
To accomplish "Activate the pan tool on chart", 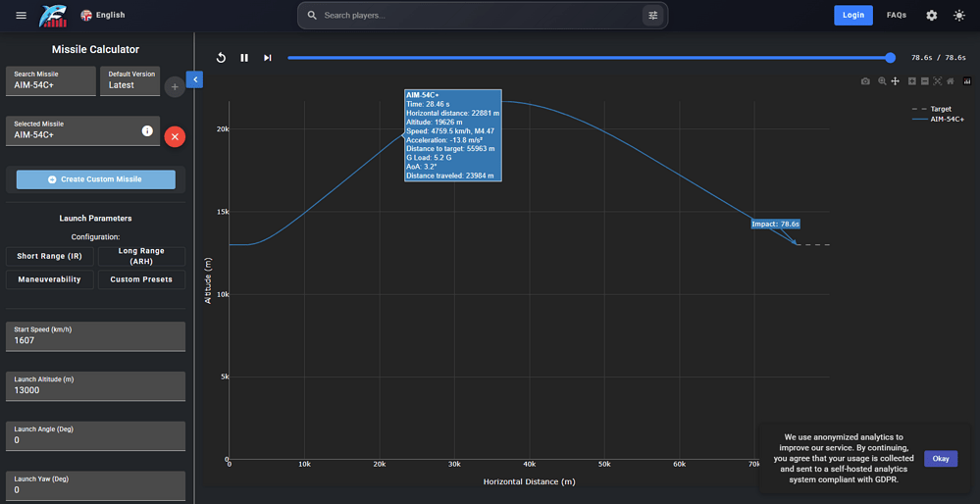I will click(x=895, y=81).
